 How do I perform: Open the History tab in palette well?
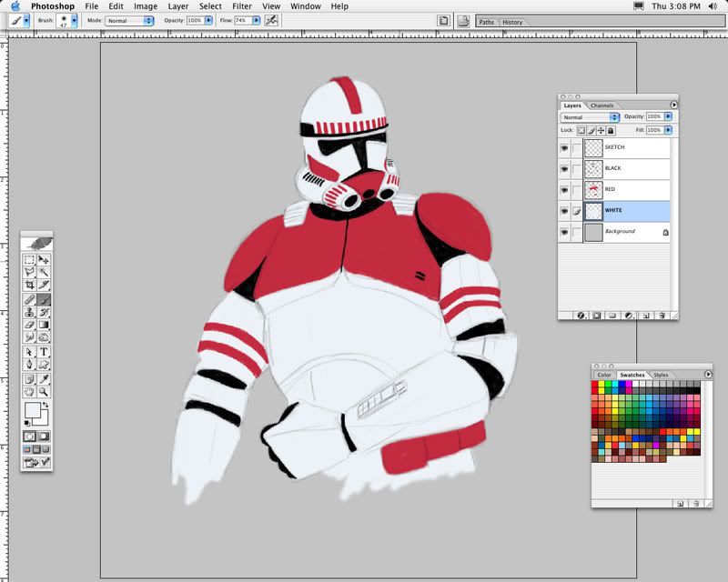(512, 22)
